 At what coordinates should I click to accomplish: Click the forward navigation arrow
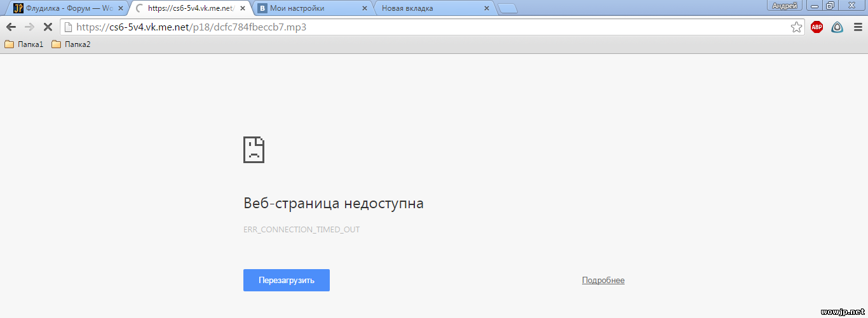point(29,27)
